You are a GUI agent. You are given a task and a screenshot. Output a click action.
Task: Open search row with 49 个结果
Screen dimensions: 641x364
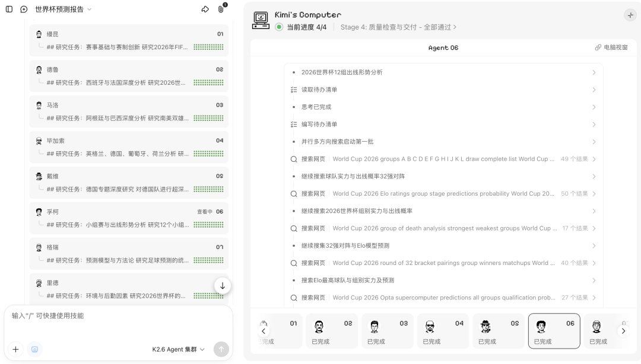(x=443, y=159)
